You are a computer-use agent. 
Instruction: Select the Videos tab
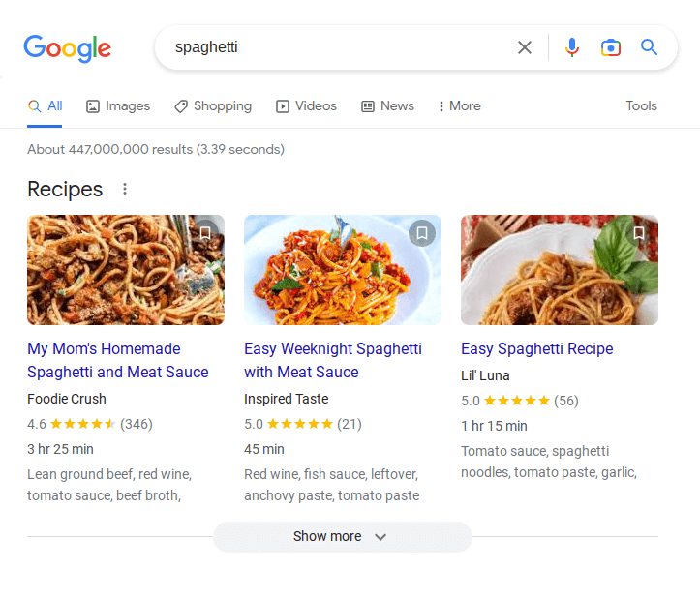coord(306,106)
